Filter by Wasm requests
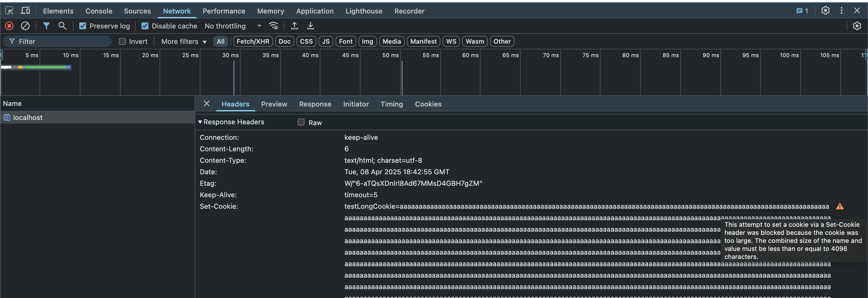Screen dimensions: 868x298 475,41
